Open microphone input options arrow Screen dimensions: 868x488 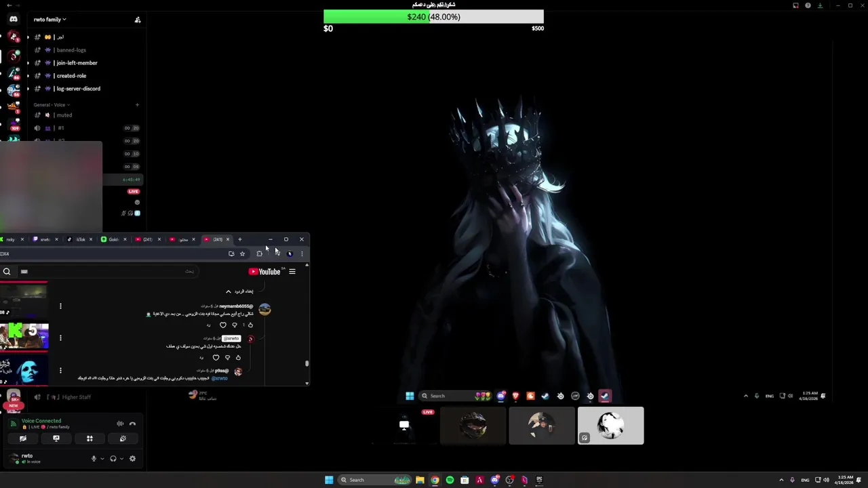pos(102,459)
